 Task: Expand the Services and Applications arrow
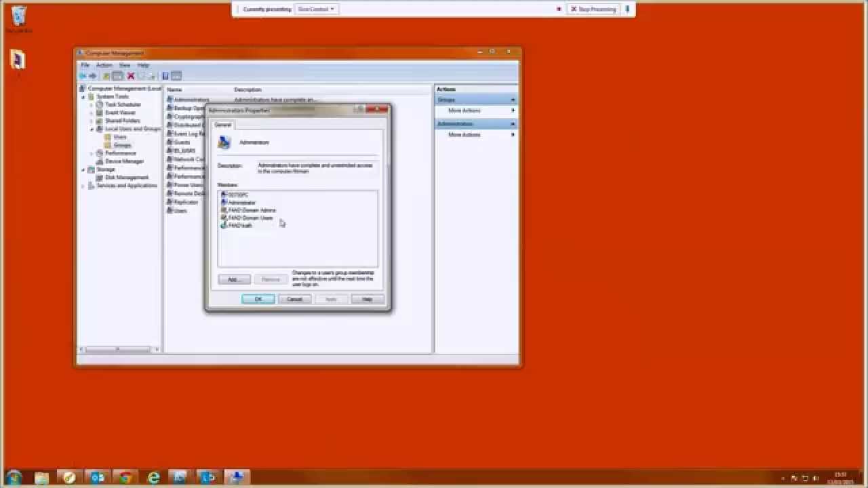click(x=83, y=186)
